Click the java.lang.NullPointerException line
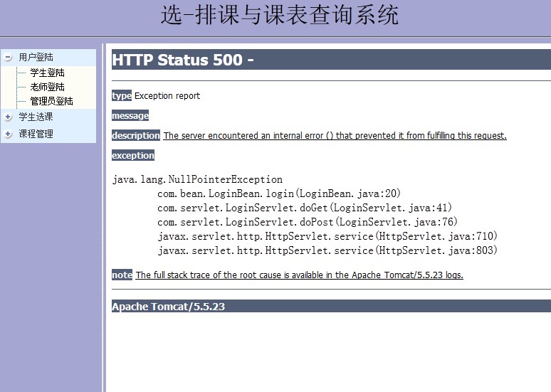The height and width of the screenshot is (392, 551). [x=197, y=179]
